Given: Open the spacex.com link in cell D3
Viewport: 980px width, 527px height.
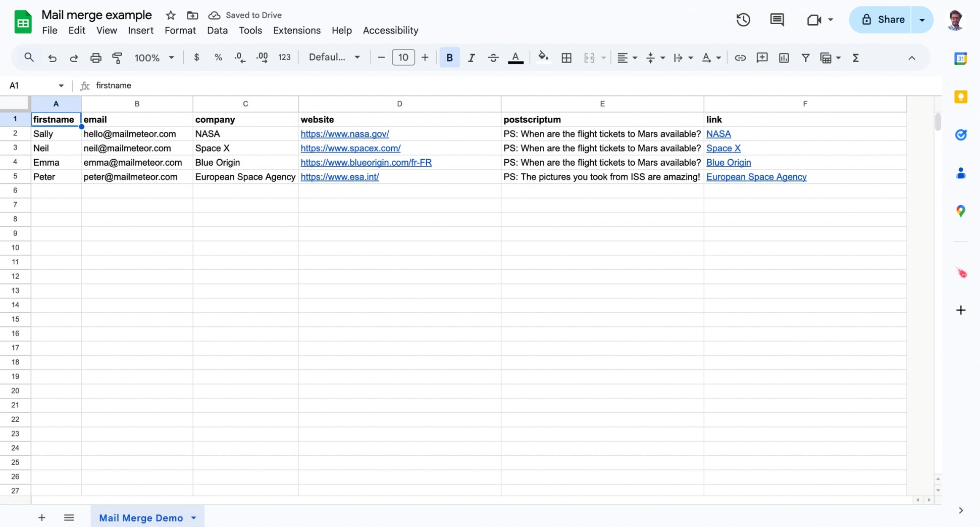Looking at the screenshot, I should tap(350, 148).
